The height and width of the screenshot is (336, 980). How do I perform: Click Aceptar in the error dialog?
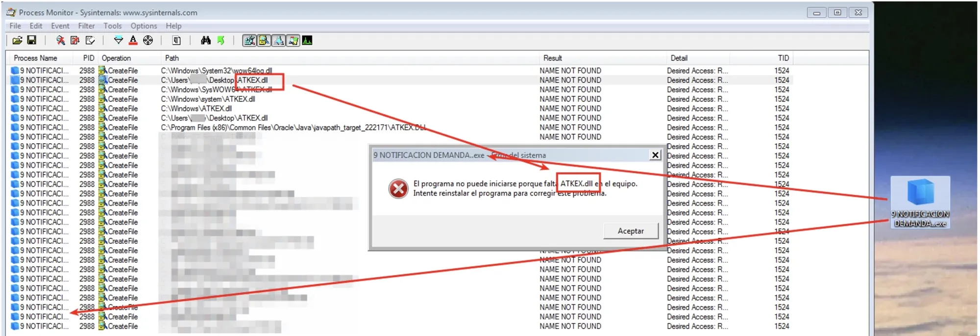tap(631, 231)
